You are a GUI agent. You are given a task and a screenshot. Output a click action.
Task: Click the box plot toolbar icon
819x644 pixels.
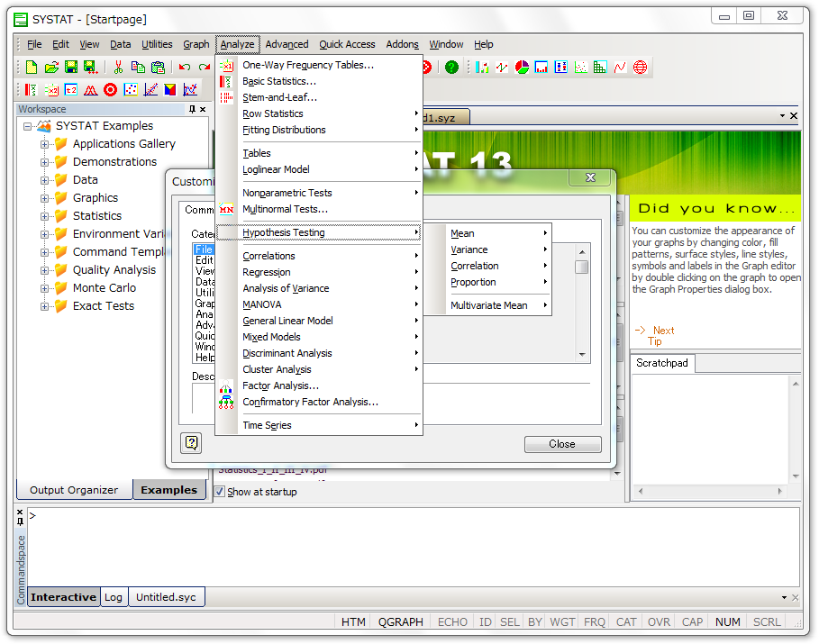click(561, 67)
